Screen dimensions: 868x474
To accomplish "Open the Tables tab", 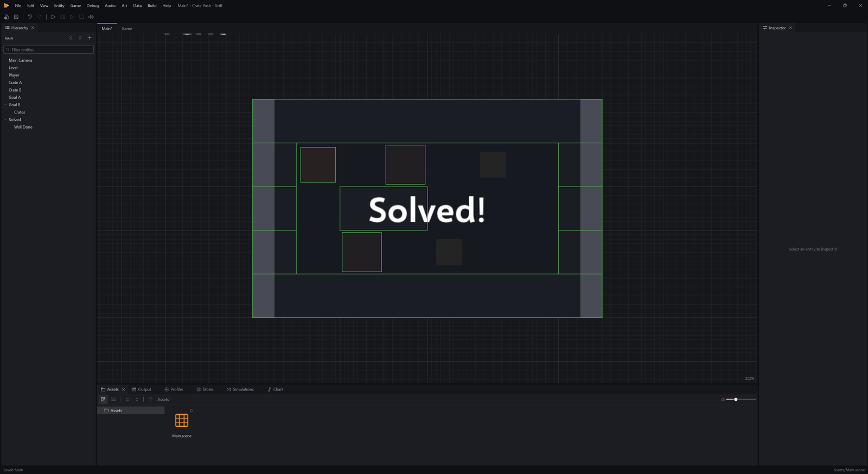I will click(x=205, y=389).
